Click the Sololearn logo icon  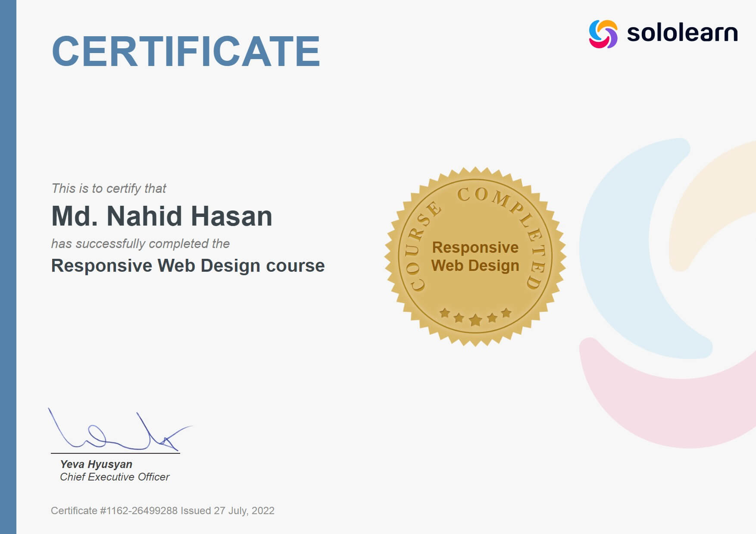[x=603, y=33]
